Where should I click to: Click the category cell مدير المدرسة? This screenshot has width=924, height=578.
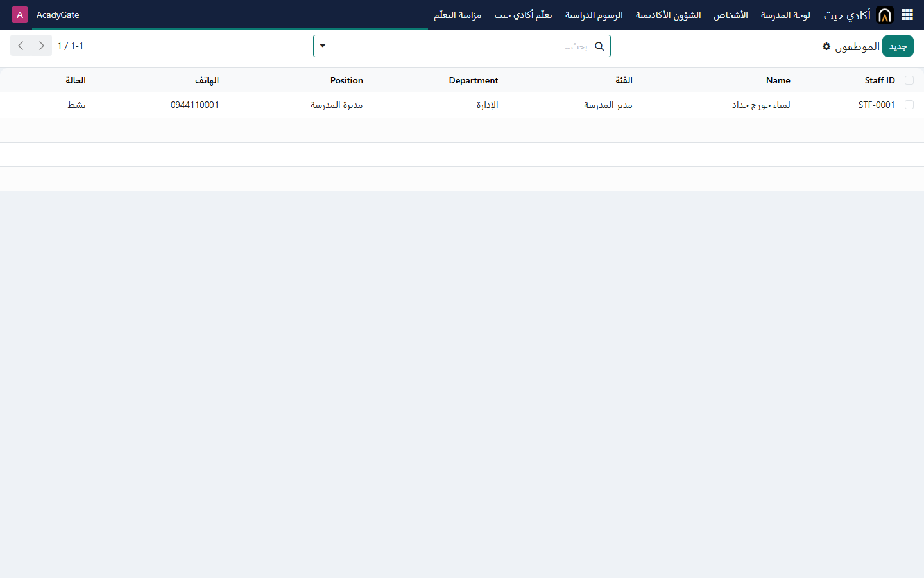click(x=608, y=105)
